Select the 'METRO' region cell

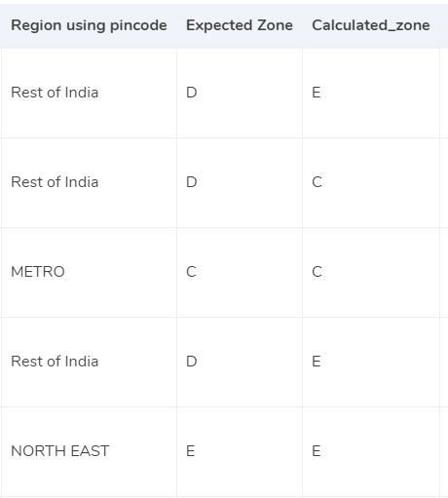point(89,272)
